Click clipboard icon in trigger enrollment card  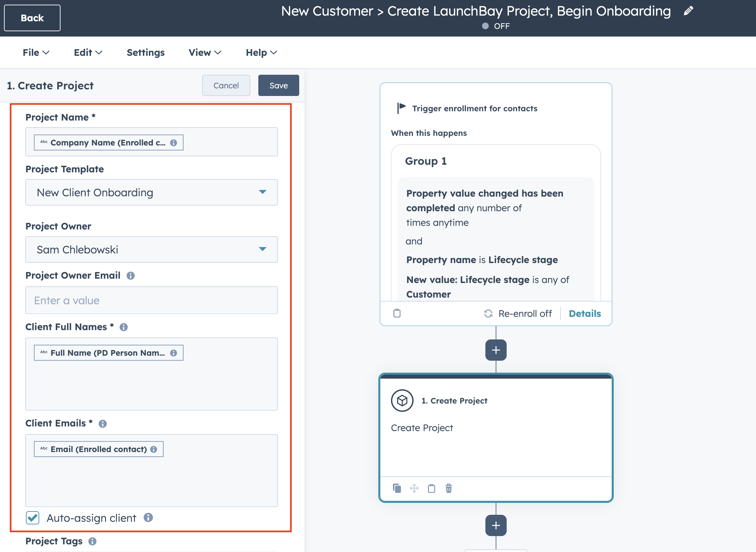(397, 313)
